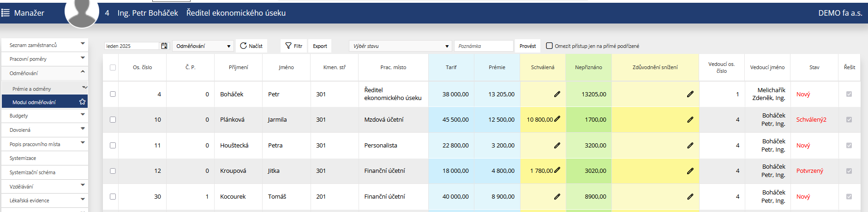Edit Schválená amount for Kocourek
The image size is (868, 212).
tap(557, 196)
